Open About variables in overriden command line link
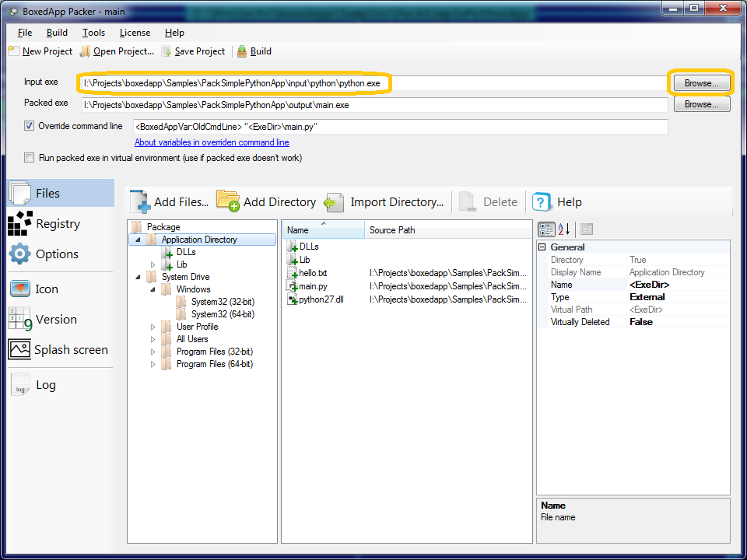This screenshot has width=747, height=560. pyautogui.click(x=212, y=143)
